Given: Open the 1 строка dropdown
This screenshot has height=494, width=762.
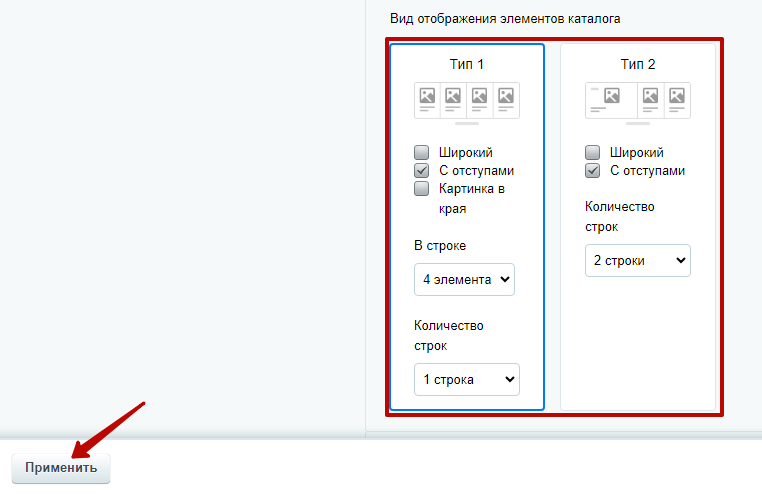Looking at the screenshot, I should 467,379.
